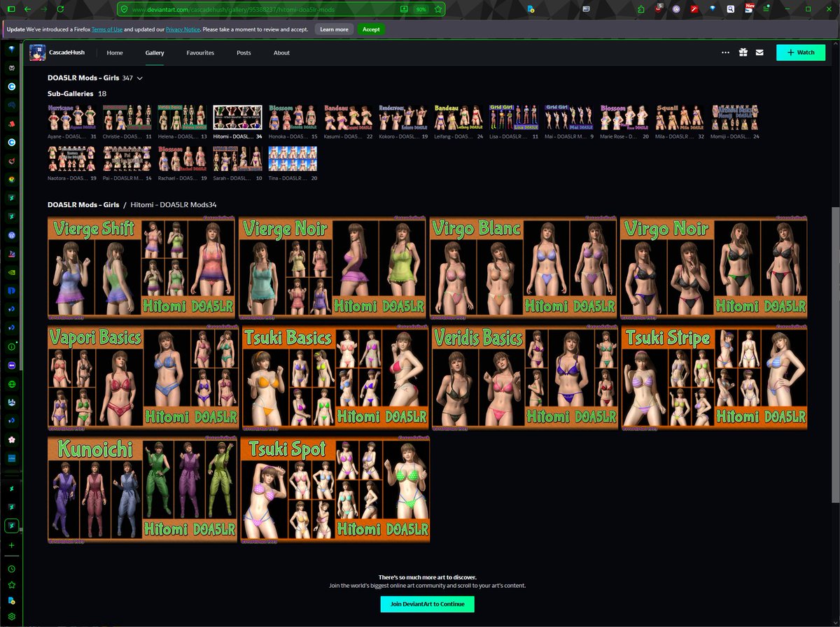Open the Leifang sub-gallery thumbnail
Screen dimensions: 840x627
458,118
